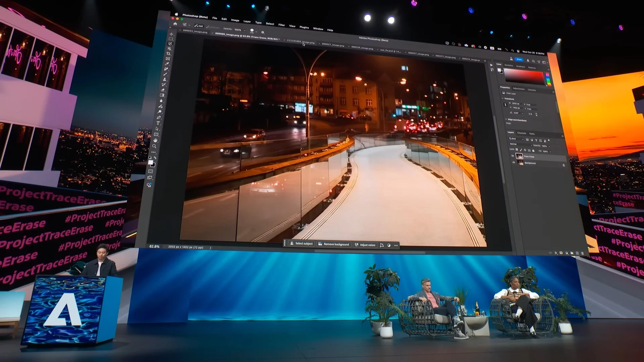The width and height of the screenshot is (644, 362).
Task: Open the layer Kind filter dropdown
Action: pyautogui.click(x=516, y=139)
